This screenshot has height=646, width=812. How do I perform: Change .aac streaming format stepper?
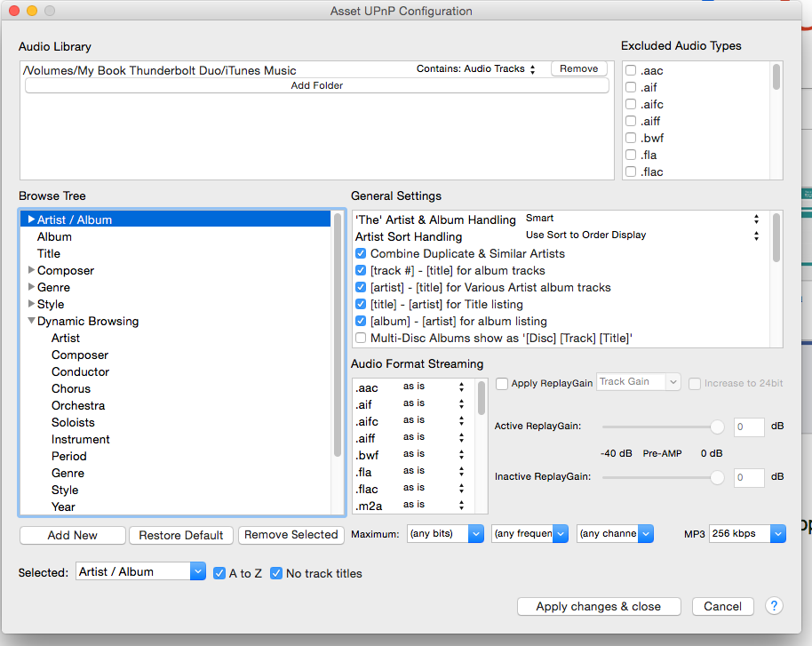(461, 387)
